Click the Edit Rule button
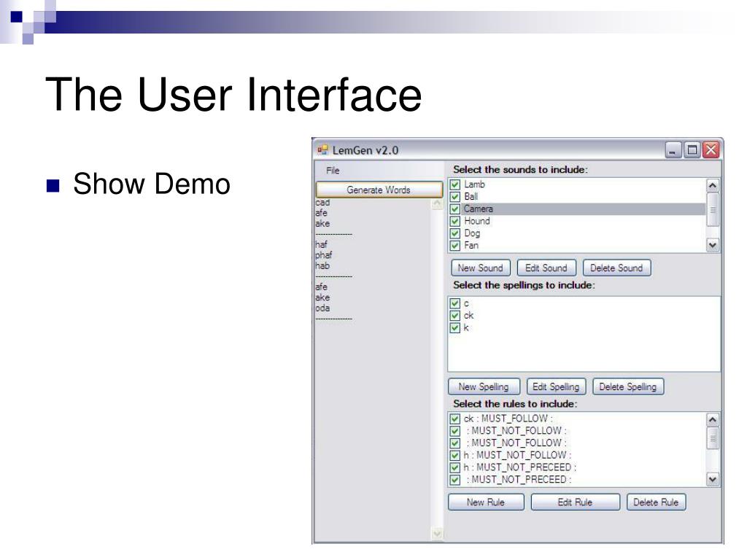 (x=576, y=502)
